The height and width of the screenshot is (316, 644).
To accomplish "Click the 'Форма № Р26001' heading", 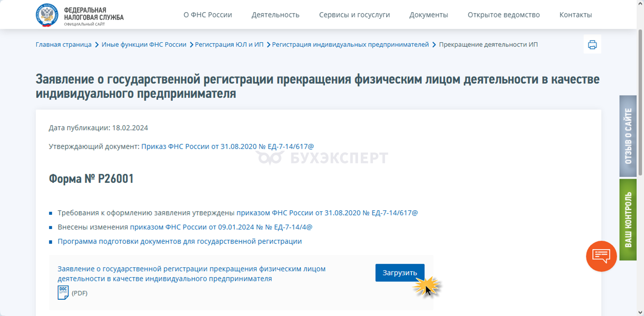I will 91,179.
